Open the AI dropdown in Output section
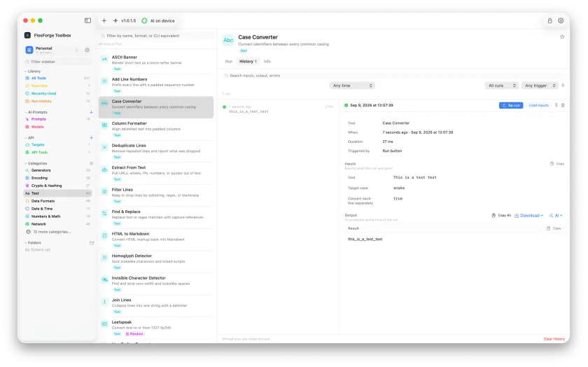 point(556,216)
